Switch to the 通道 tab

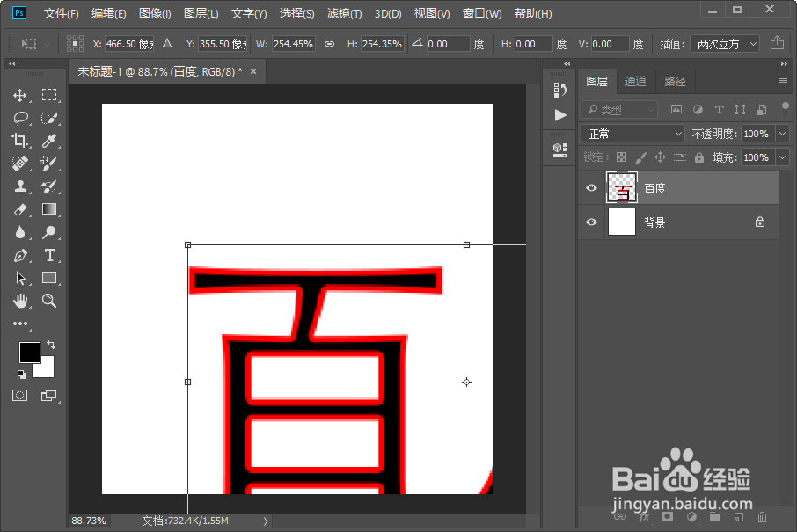point(635,81)
